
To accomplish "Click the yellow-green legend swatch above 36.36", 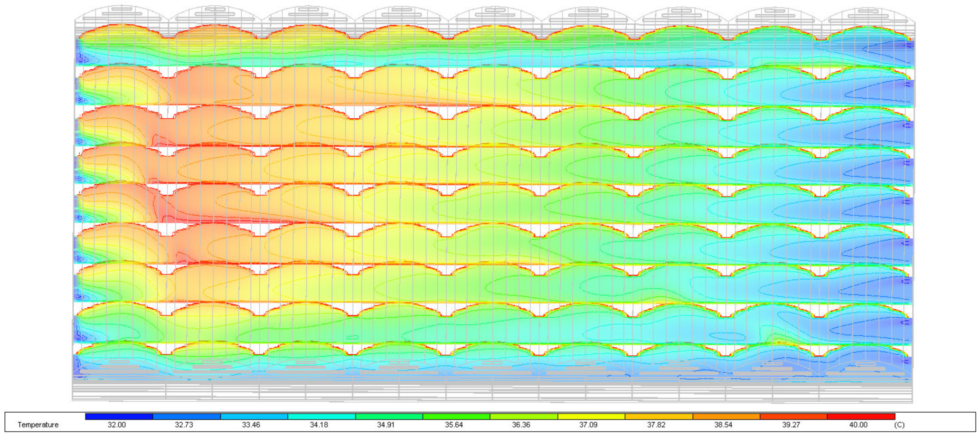I will [x=524, y=417].
